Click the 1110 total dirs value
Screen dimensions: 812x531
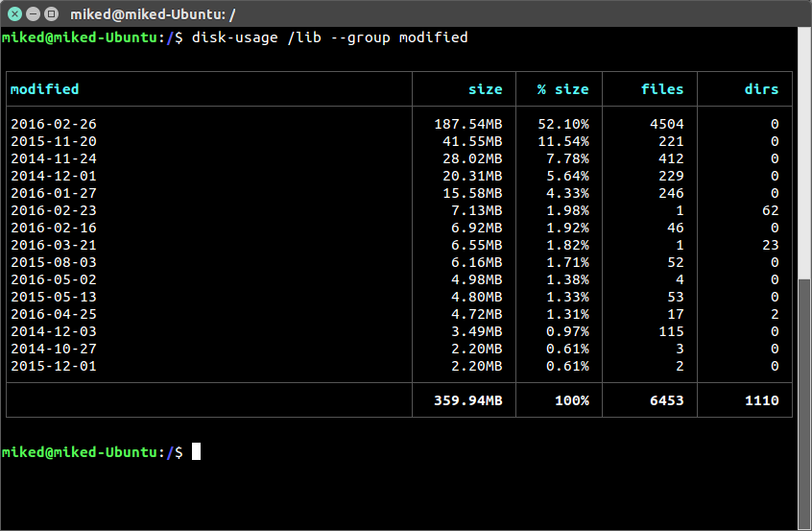pyautogui.click(x=762, y=400)
